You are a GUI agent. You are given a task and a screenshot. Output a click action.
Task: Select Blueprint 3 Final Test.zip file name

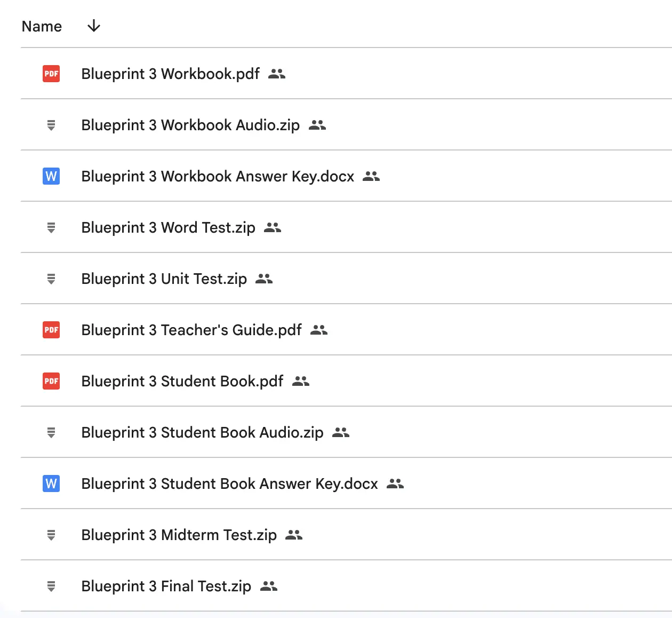[166, 586]
